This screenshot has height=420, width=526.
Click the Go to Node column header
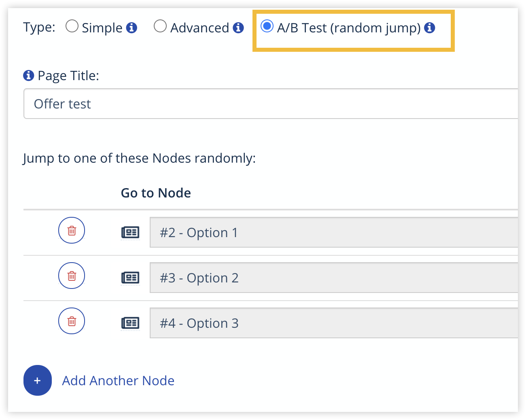156,193
